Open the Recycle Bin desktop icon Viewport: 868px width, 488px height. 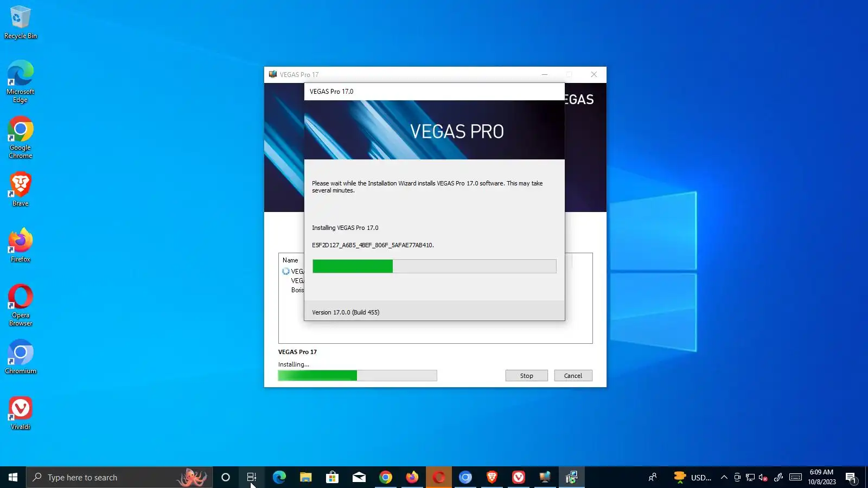(21, 23)
